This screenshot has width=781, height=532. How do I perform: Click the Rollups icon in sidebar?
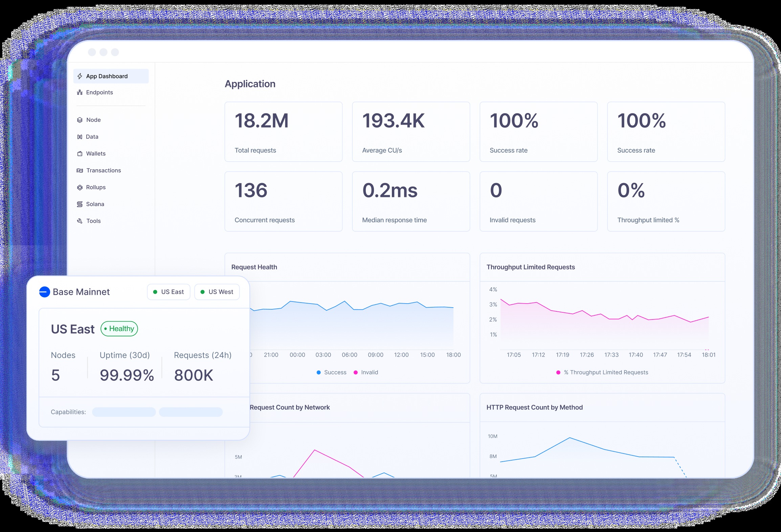coord(80,187)
